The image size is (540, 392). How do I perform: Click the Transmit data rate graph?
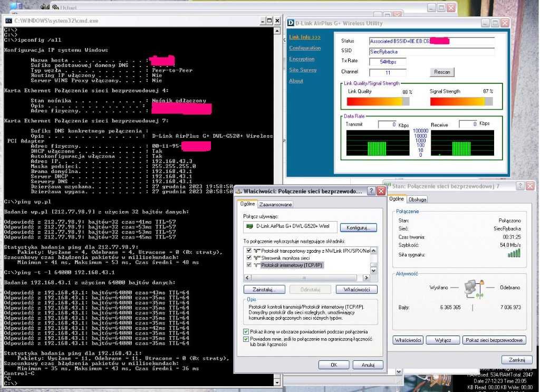(378, 144)
